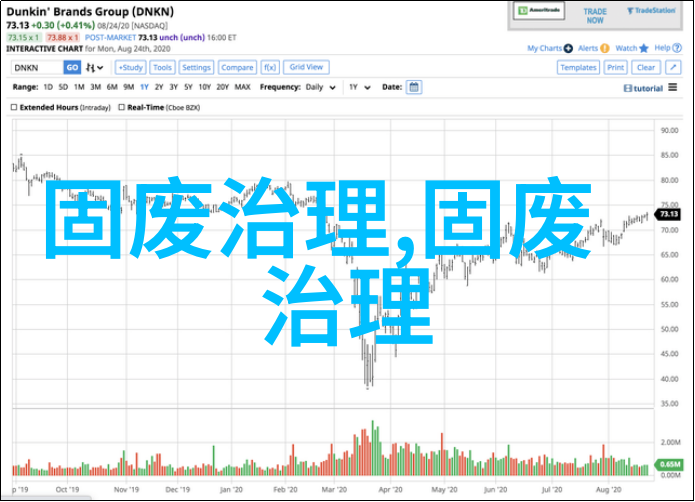This screenshot has height=502, width=695.
Task: Enable the Real-Time Cboe BZX checkbox
Action: (121, 107)
